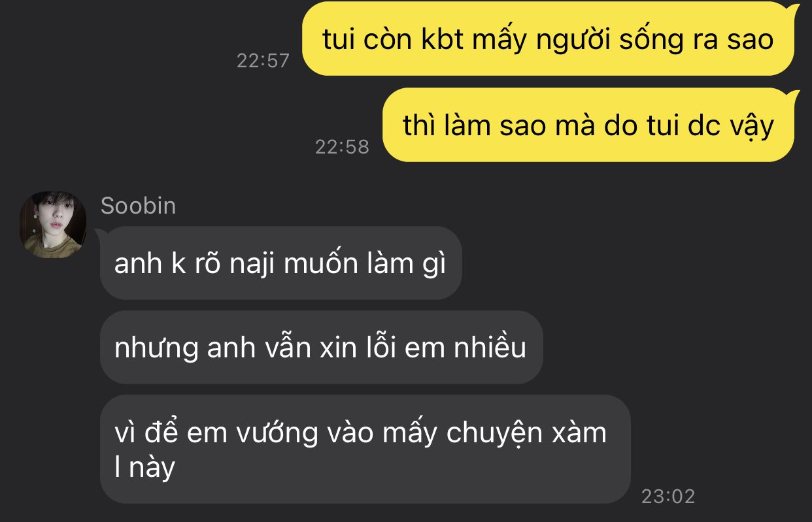This screenshot has height=522, width=812.
Task: Select the yellow bubble 'thì làm sao mà do tui dc vậy'
Action: pyautogui.click(x=588, y=125)
